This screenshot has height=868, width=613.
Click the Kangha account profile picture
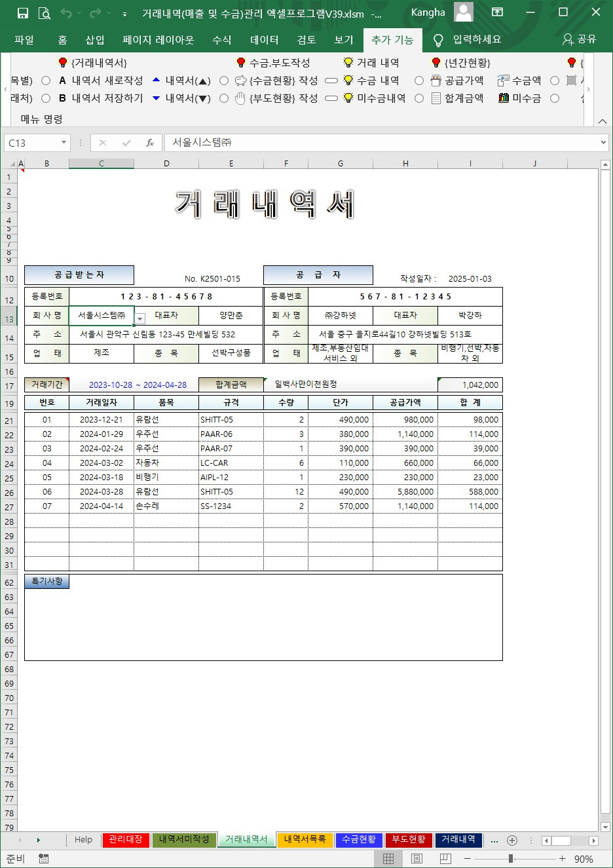[x=464, y=12]
